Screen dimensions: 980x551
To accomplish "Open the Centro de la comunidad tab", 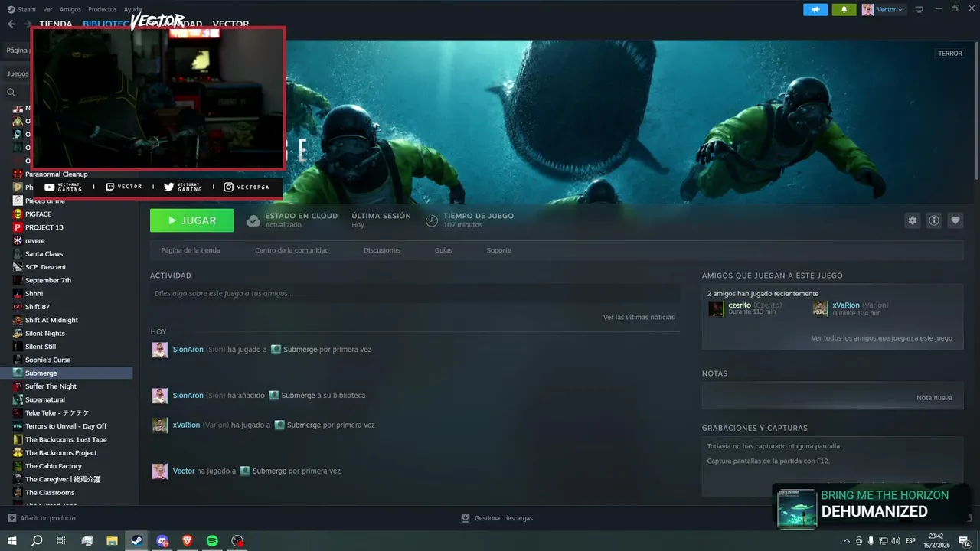I will pos(292,250).
